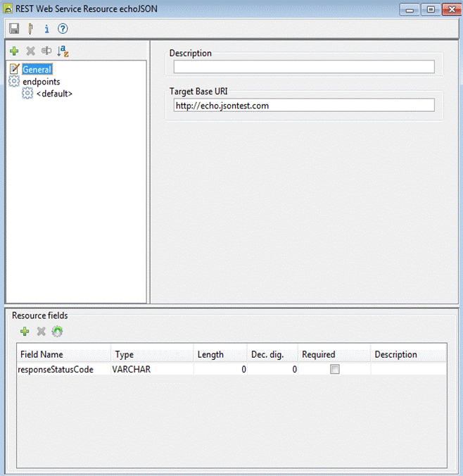Click the gear refresh icon in Resource fields
Screen dimensions: 463x476
[57, 331]
